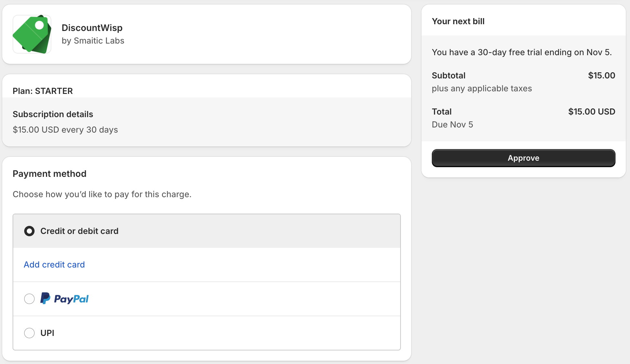Screen dimensions: 630x364
Task: Click the Subtotal $15.00 amount
Action: [x=601, y=76]
